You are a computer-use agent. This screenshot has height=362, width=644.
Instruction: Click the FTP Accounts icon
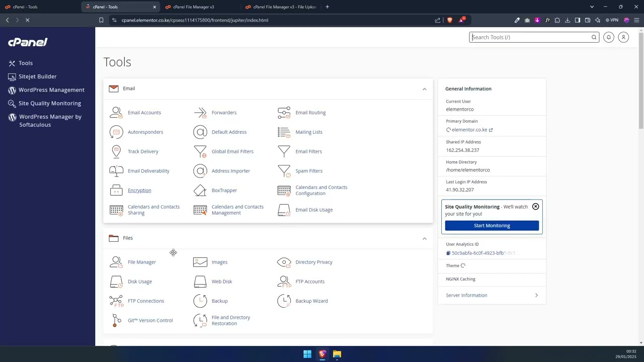pos(284,282)
